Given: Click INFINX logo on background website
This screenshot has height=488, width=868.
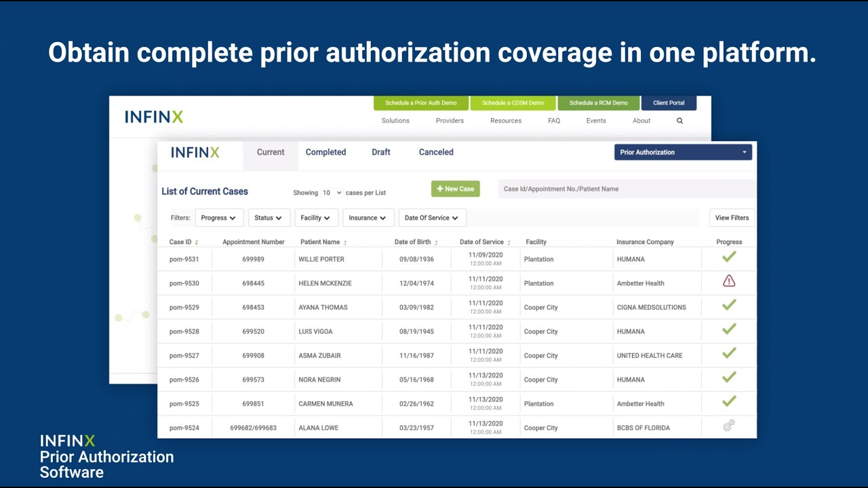Looking at the screenshot, I should (x=154, y=117).
